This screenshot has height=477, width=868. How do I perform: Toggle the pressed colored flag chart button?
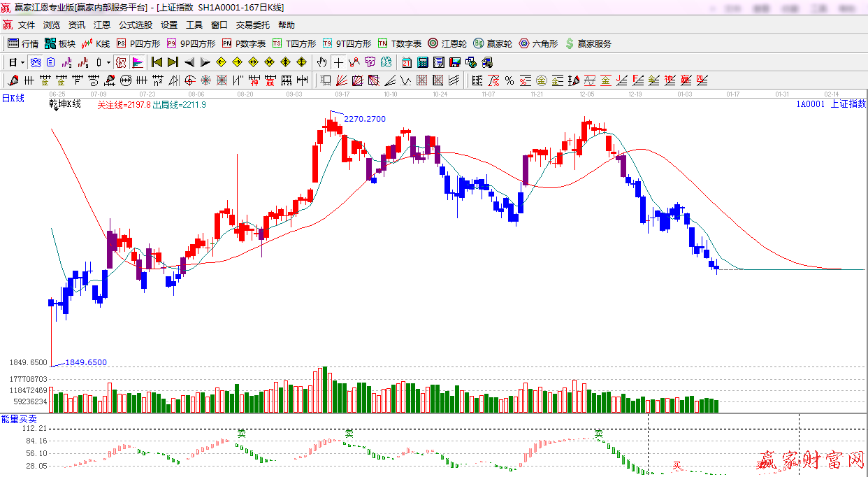coord(138,62)
